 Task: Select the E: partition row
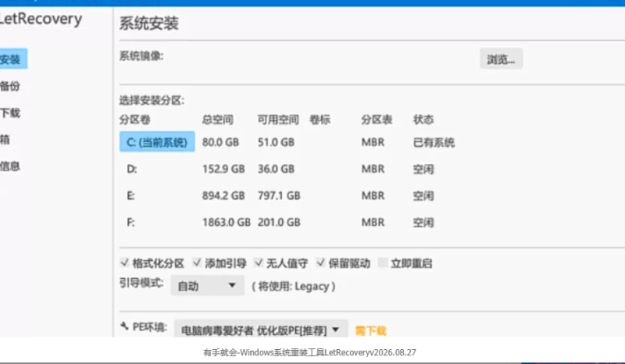click(287, 196)
